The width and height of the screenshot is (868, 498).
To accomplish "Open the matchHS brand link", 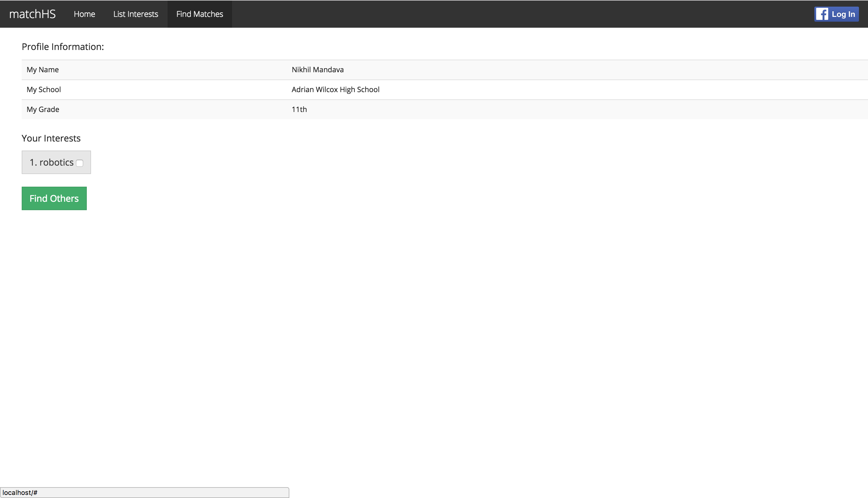I will 32,14.
